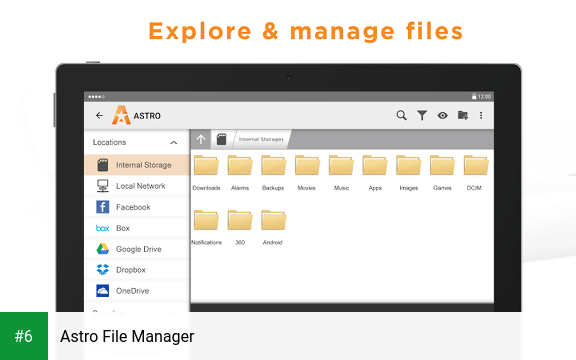Viewport: 576px width, 360px height.
Task: Open the Box cloud location
Action: [x=137, y=228]
